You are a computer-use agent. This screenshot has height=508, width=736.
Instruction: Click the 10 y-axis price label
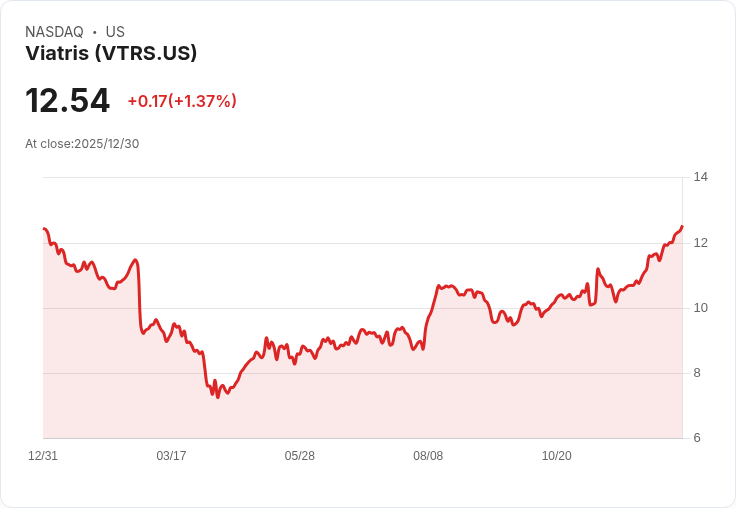coord(701,308)
